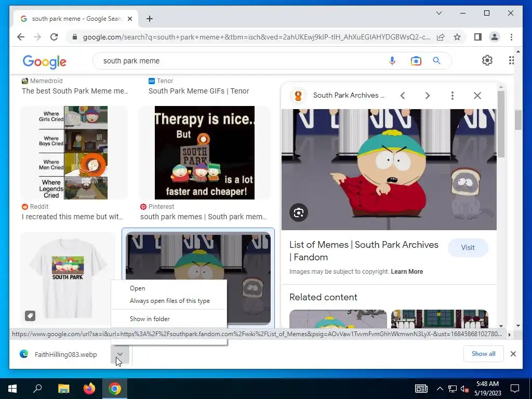The image size is (532, 399).
Task: Open the South Park T-shirt thumbnail
Action: pos(68,278)
